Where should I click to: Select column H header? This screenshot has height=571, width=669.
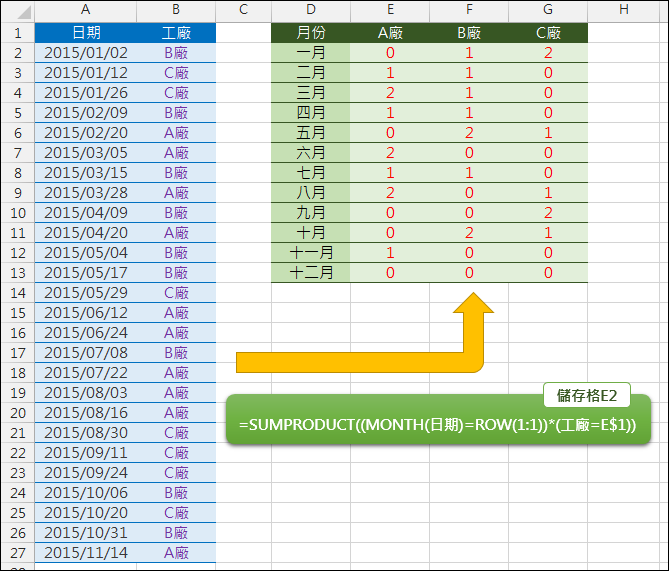[624, 10]
